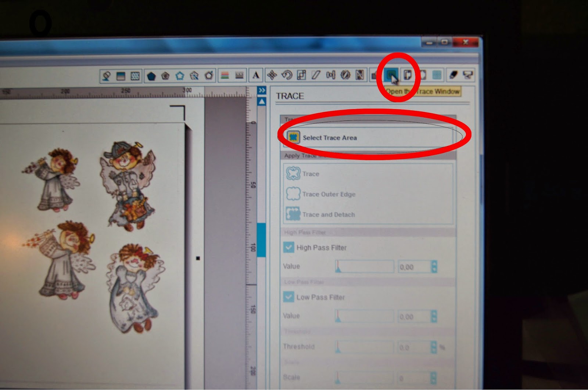This screenshot has width=588, height=390.
Task: Toggle the High Pass Filter checkbox
Action: 288,248
